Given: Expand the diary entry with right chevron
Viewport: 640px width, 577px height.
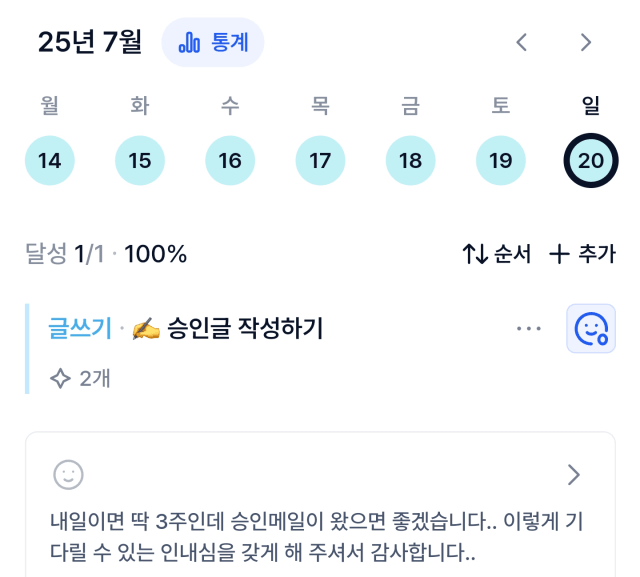Looking at the screenshot, I should 574,475.
